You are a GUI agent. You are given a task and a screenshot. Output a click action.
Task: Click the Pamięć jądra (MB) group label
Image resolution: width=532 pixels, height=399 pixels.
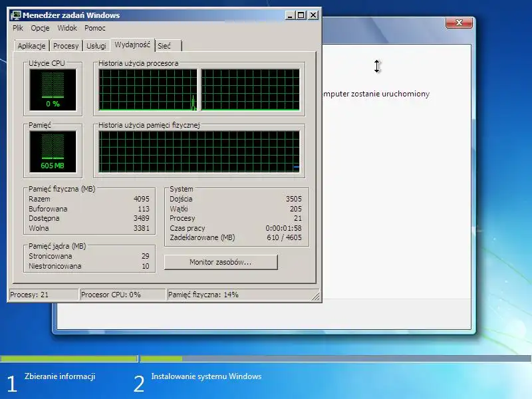click(57, 246)
